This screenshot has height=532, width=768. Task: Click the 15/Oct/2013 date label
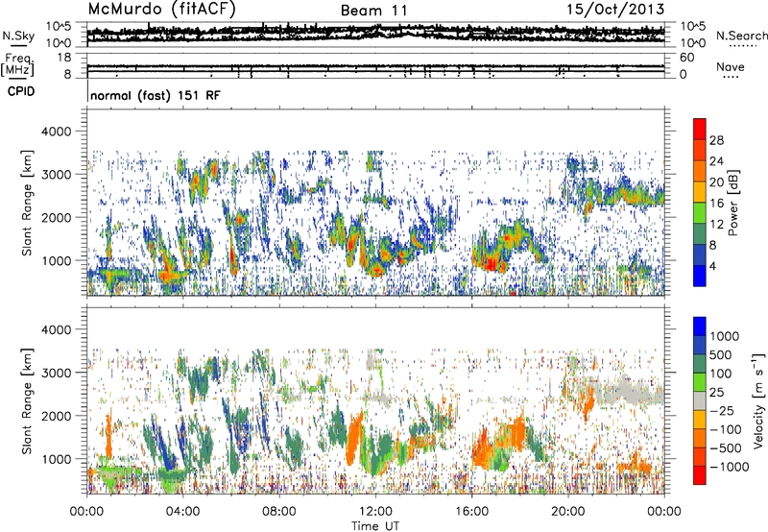tap(615, 9)
